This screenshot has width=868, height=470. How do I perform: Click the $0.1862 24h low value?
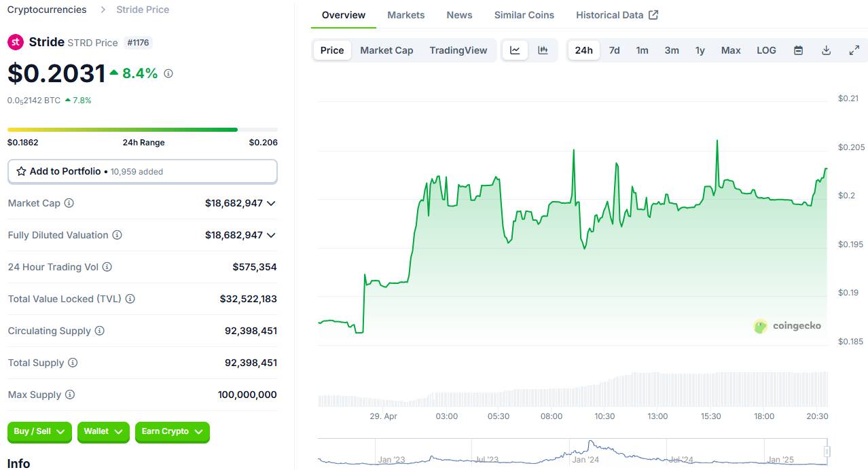tap(23, 143)
